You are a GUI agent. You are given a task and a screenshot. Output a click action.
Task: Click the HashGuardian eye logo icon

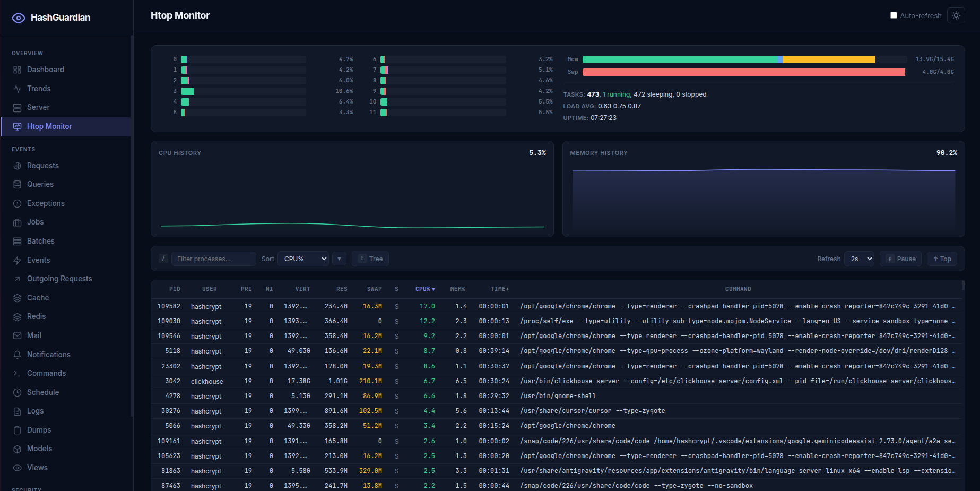tap(19, 18)
